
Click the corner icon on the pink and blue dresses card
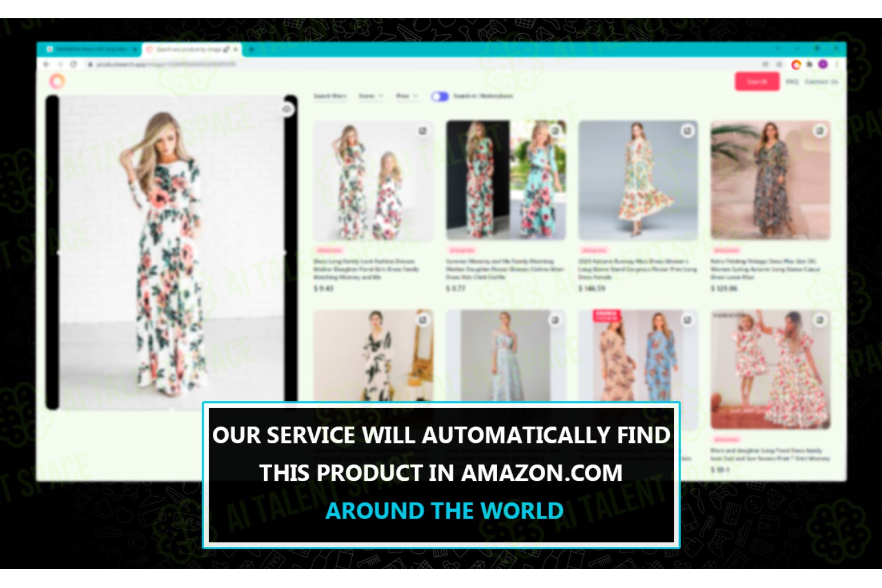tap(687, 320)
